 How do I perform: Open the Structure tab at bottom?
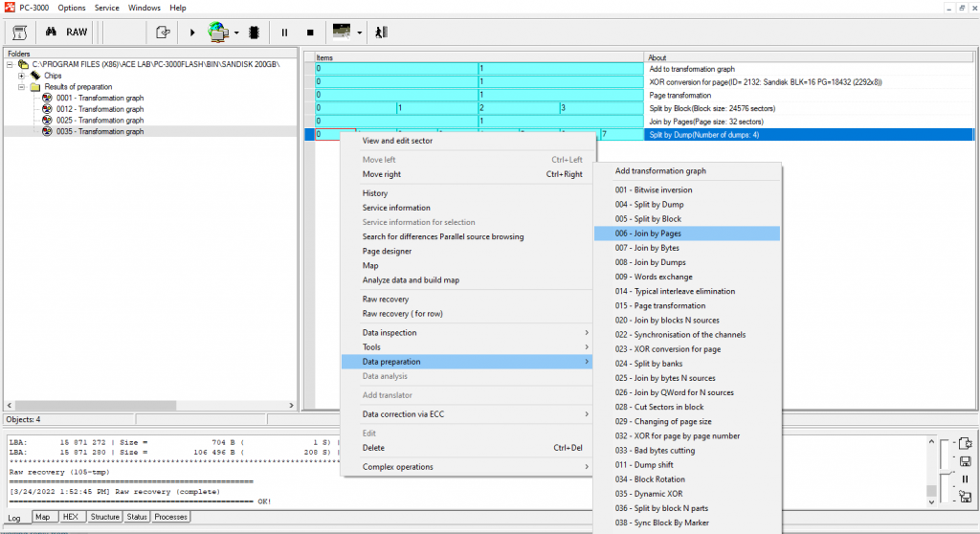[104, 517]
